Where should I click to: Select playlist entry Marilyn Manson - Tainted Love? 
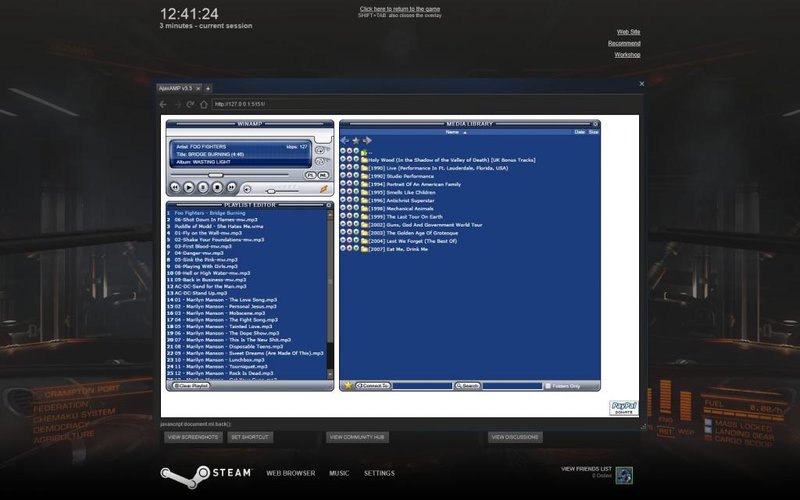click(x=223, y=327)
